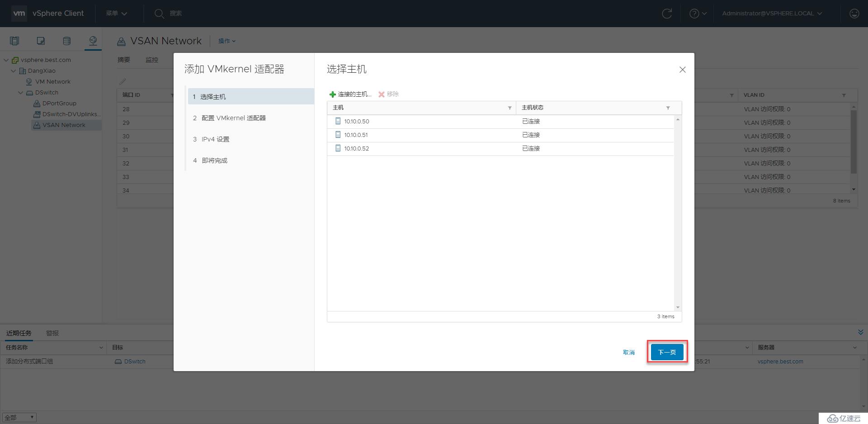Click the red X remove icon
The height and width of the screenshot is (424, 868).
[382, 94]
